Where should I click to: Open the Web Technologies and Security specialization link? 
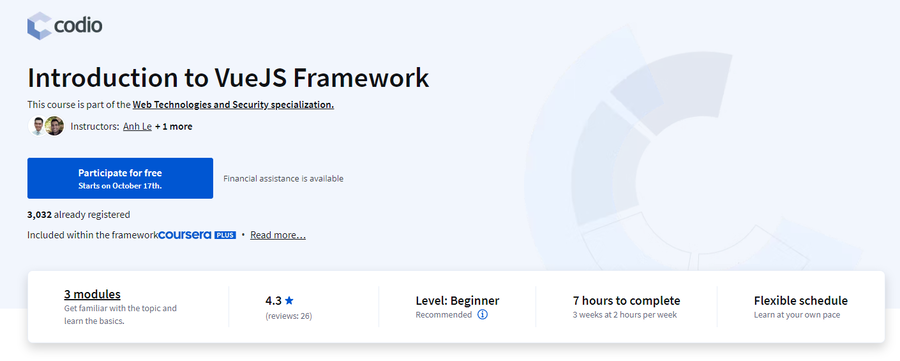(233, 105)
